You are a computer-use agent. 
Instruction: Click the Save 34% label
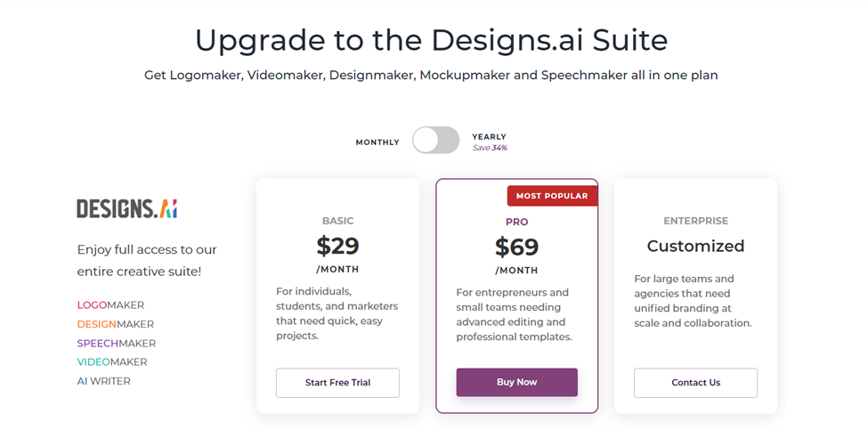pos(490,148)
